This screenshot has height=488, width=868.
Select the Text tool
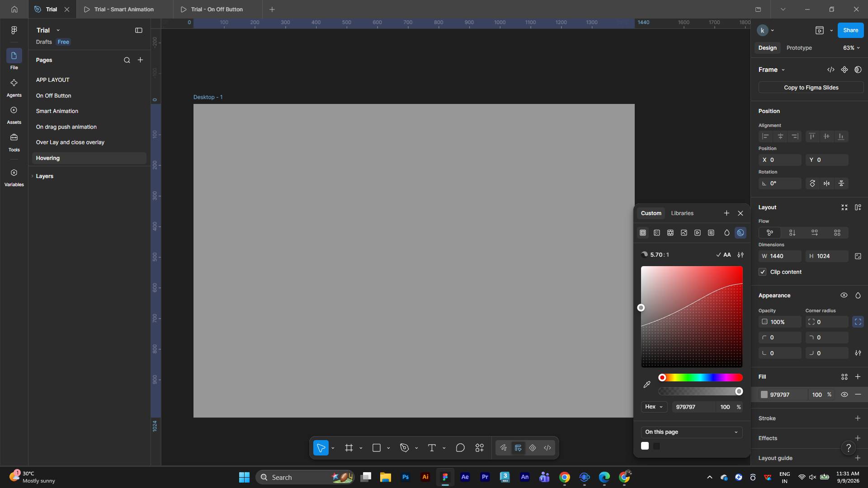[x=432, y=448]
